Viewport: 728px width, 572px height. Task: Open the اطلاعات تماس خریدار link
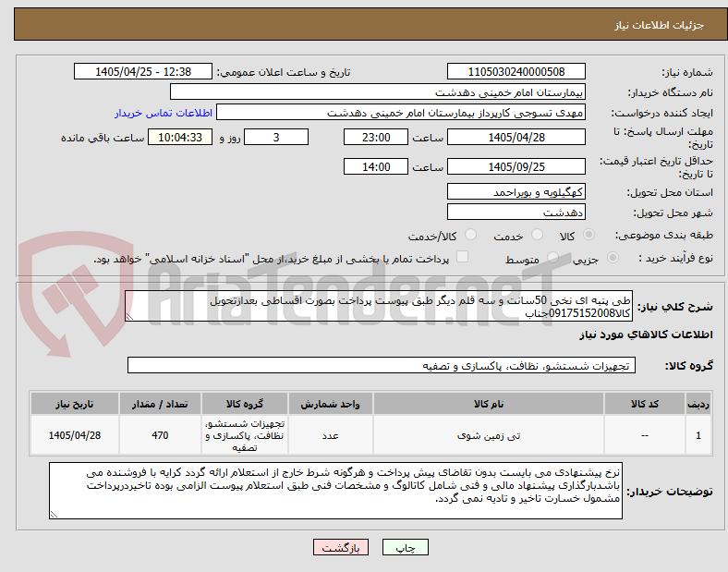[x=164, y=113]
